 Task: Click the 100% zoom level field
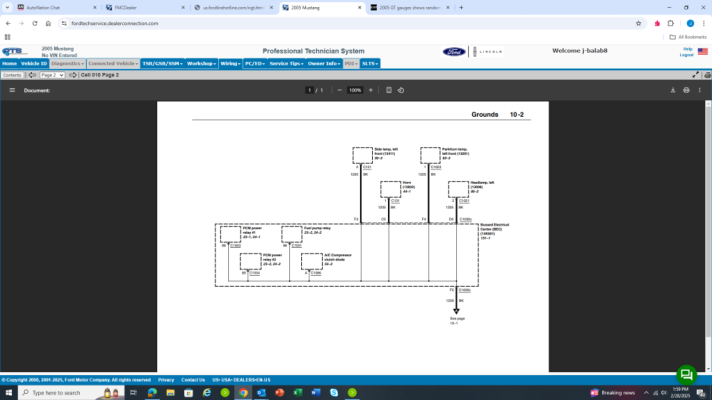coord(355,90)
